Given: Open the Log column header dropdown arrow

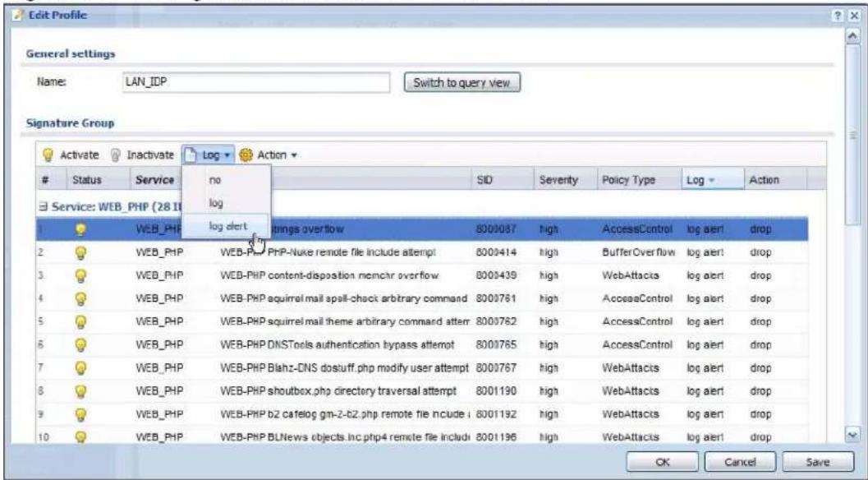Looking at the screenshot, I should tap(712, 181).
